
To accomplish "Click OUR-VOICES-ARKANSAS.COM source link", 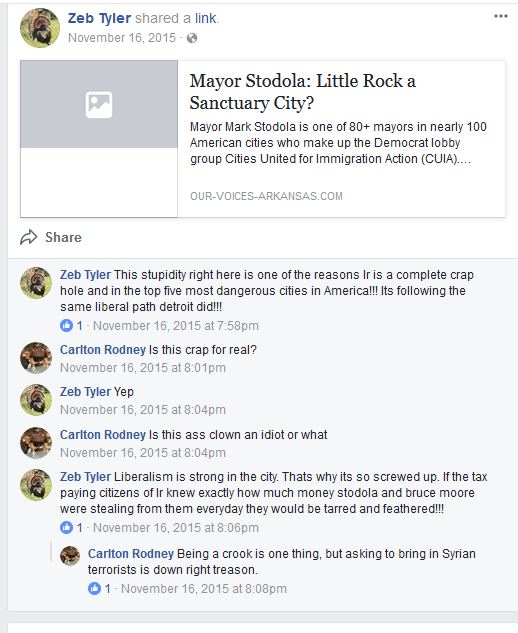I will [266, 196].
